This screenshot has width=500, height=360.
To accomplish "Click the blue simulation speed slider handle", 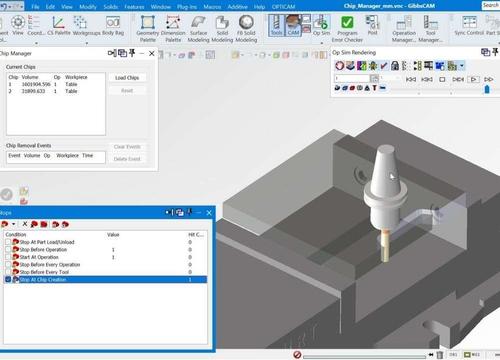I will click(487, 89).
